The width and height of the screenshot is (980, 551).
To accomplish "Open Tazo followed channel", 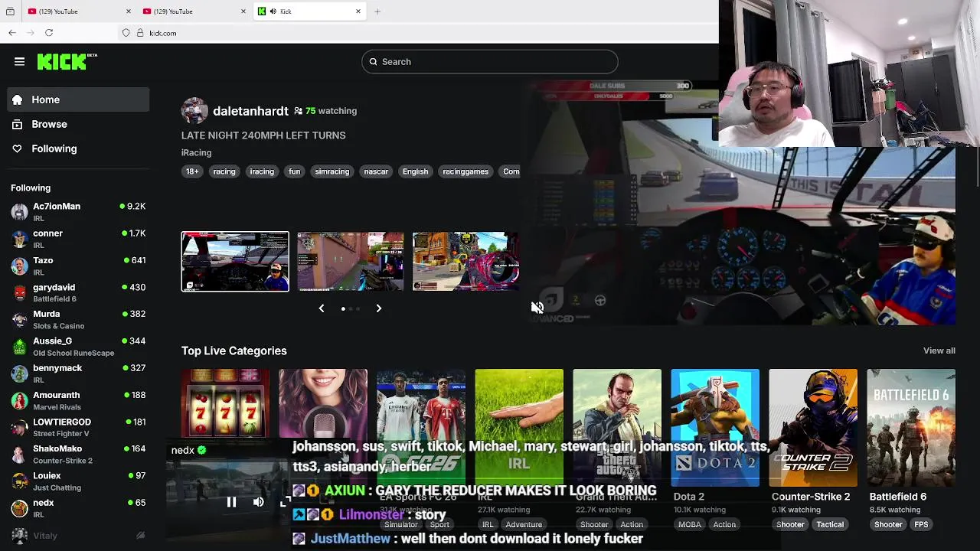I will (78, 266).
